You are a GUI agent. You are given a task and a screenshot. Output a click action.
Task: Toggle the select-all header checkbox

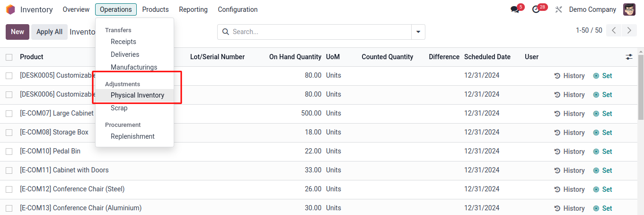(x=9, y=57)
